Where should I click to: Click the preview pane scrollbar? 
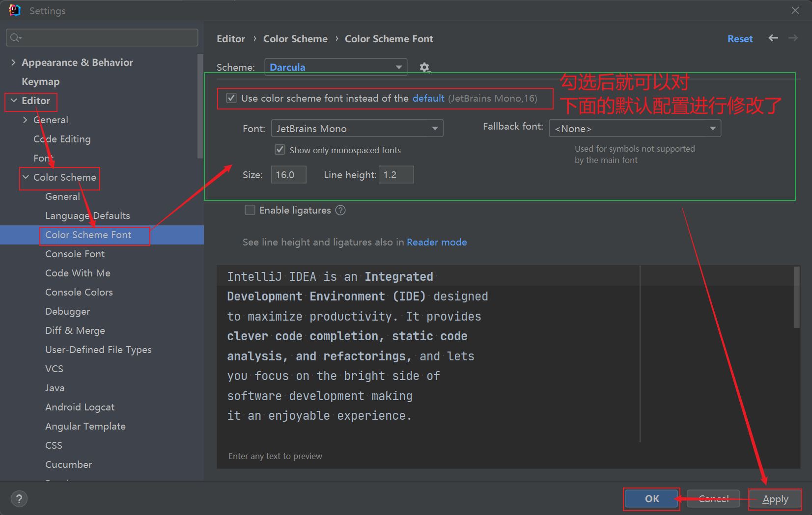click(x=797, y=297)
